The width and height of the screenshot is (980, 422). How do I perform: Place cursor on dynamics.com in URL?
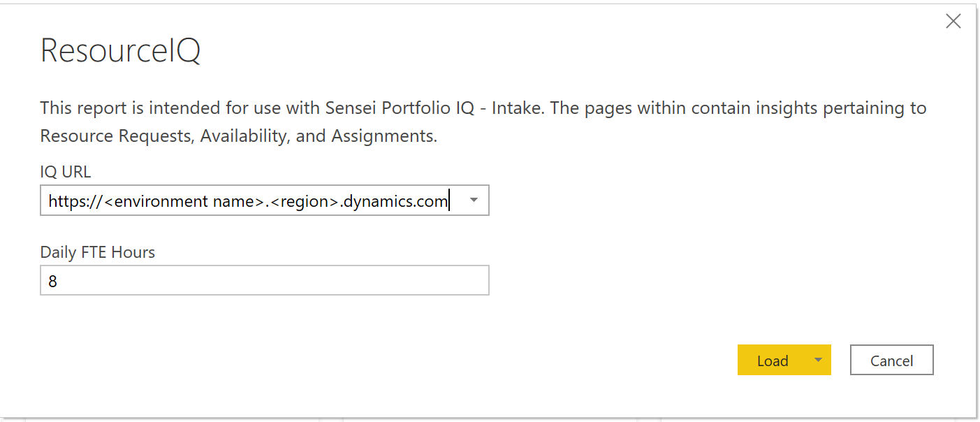(x=397, y=202)
